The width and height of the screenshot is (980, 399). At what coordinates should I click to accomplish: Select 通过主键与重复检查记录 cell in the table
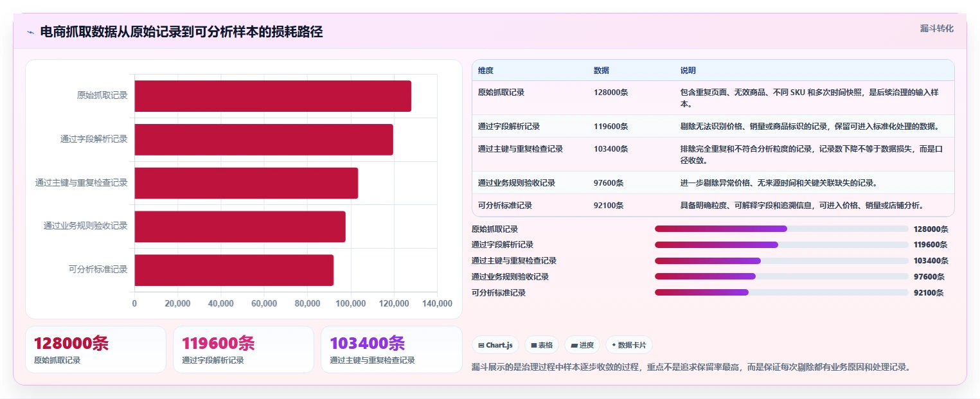pos(521,148)
